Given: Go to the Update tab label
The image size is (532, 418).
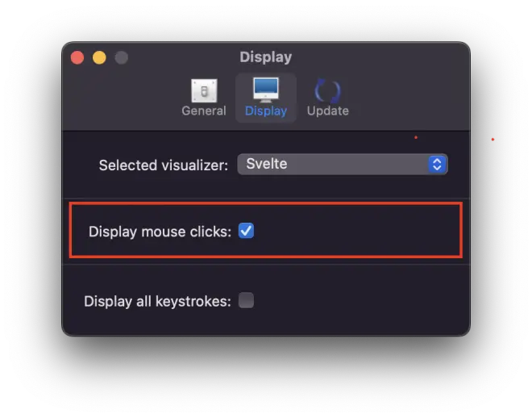Looking at the screenshot, I should click(x=328, y=111).
